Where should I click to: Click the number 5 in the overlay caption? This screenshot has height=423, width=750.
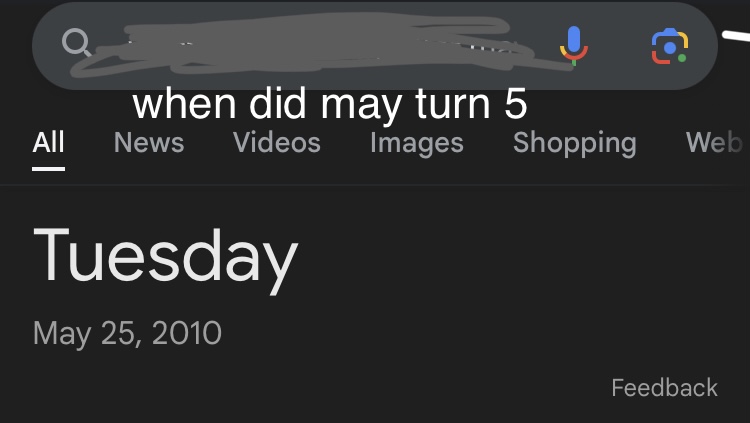click(516, 103)
